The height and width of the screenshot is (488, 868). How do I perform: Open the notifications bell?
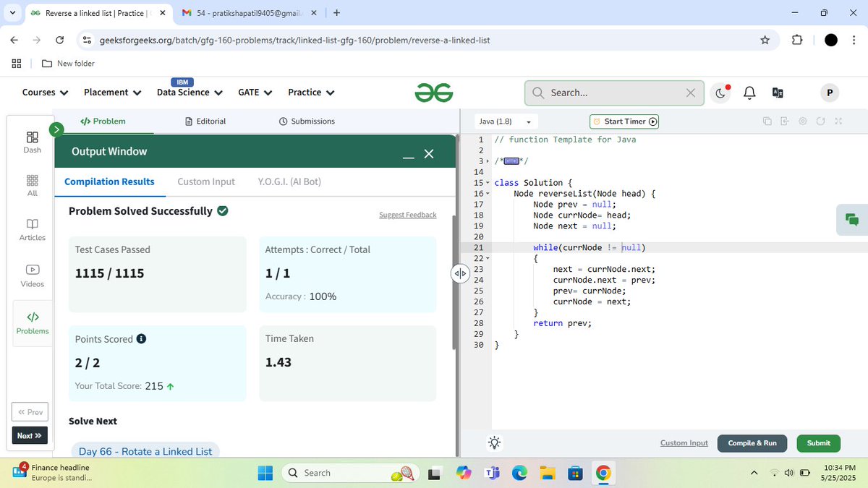point(749,93)
